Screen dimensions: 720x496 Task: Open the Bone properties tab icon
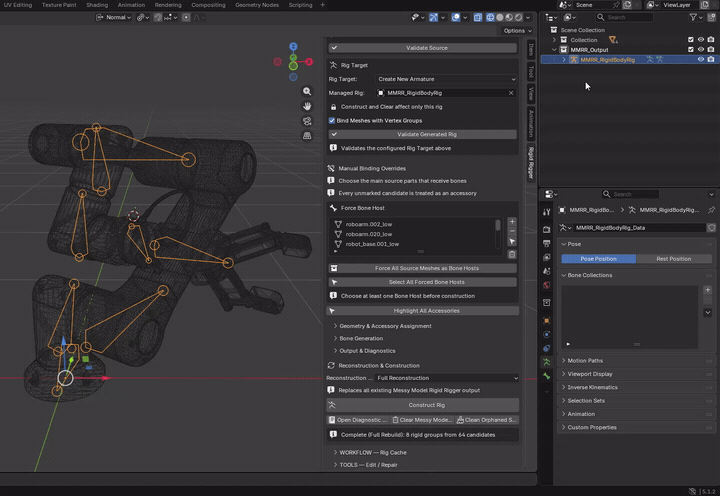[546, 376]
